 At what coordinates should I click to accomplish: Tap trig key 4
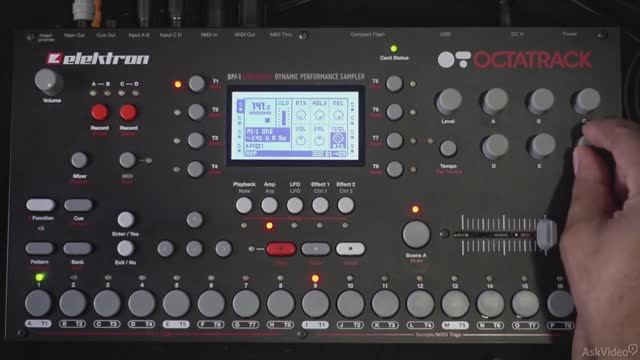[x=142, y=304]
